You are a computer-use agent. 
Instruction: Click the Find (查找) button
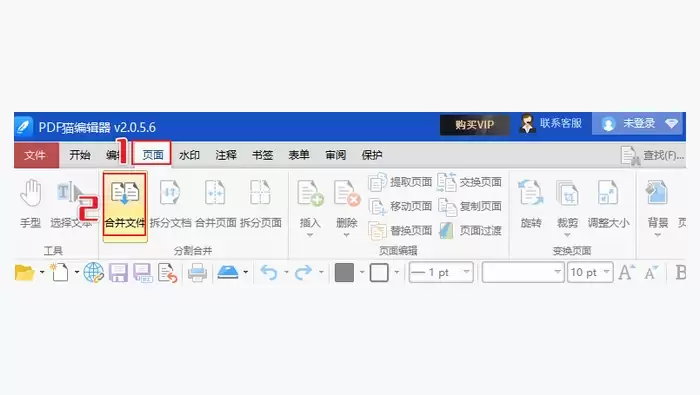point(653,155)
